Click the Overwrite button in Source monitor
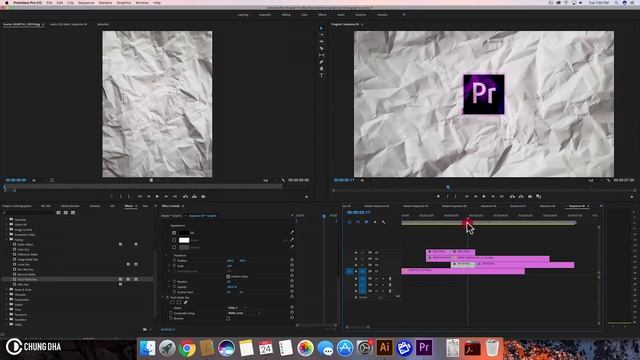This screenshot has height=360, width=640. point(194,197)
